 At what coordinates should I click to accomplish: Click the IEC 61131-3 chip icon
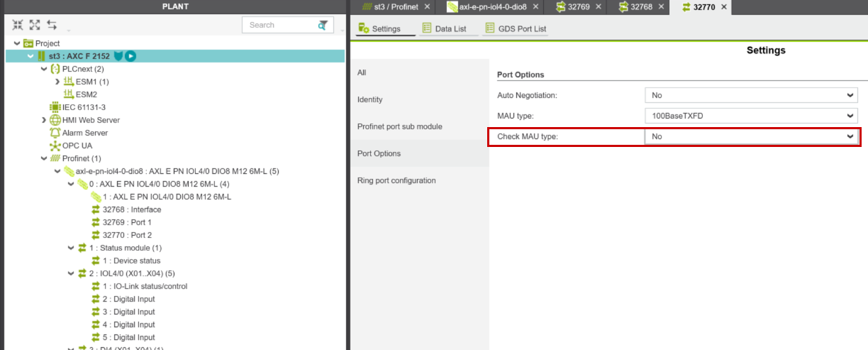click(55, 107)
